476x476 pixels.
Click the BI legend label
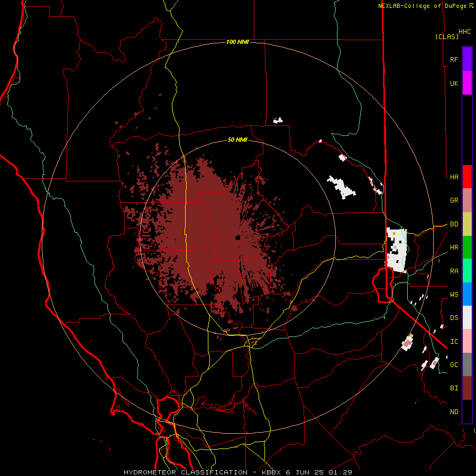coord(454,388)
